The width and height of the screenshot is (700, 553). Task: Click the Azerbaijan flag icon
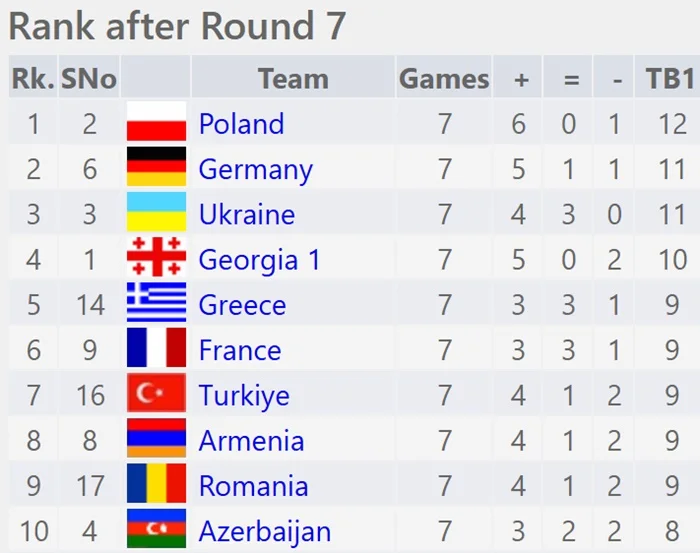point(156,530)
